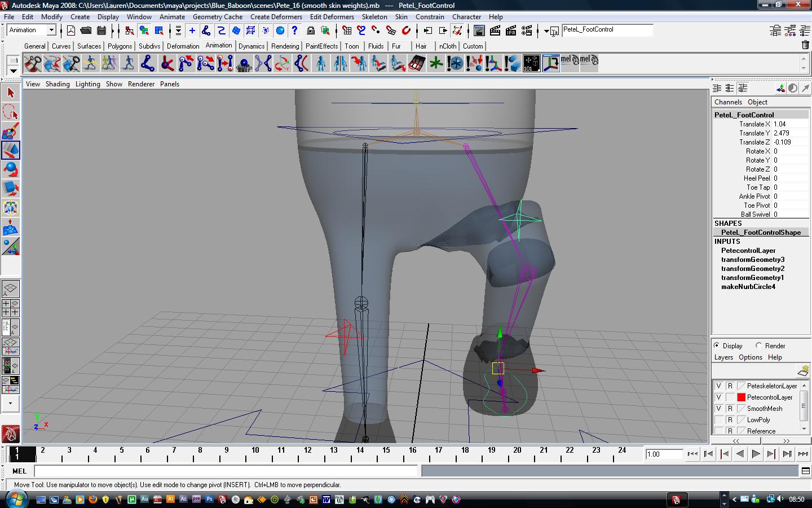The image size is (812, 508).
Task: Click the Object tab in Channel Box
Action: [x=757, y=102]
